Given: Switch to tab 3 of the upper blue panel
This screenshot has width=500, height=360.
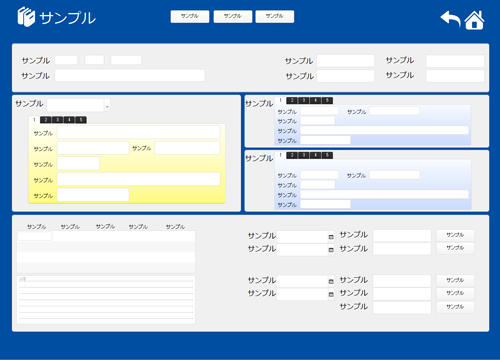Looking at the screenshot, I should [x=304, y=100].
